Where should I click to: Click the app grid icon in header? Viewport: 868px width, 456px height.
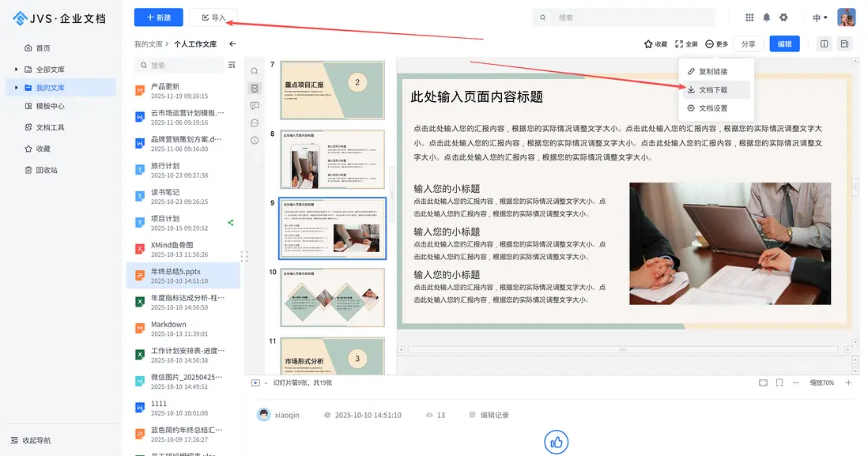coord(749,17)
